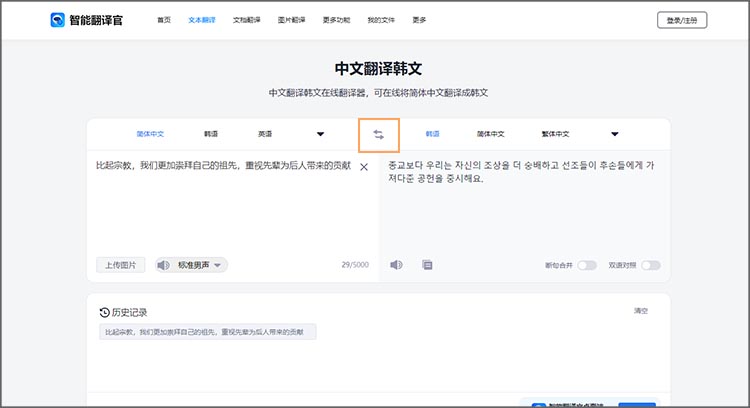Select 韩语 as source language
The width and height of the screenshot is (750, 408).
click(211, 134)
